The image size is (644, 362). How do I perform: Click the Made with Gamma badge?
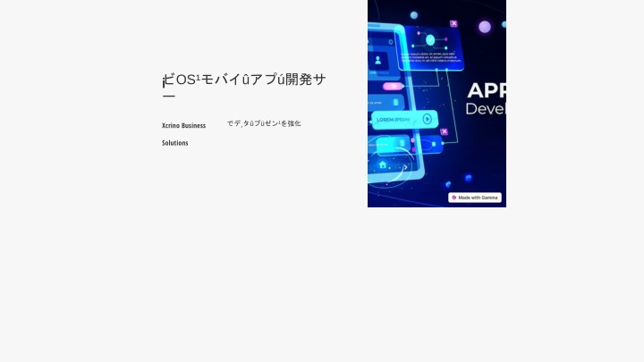[475, 198]
